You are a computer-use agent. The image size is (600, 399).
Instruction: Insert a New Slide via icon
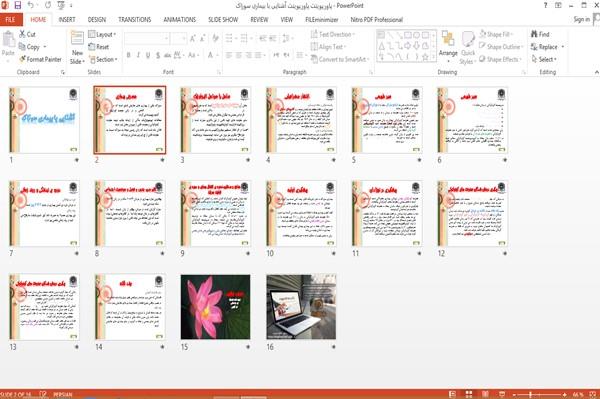coord(77,39)
